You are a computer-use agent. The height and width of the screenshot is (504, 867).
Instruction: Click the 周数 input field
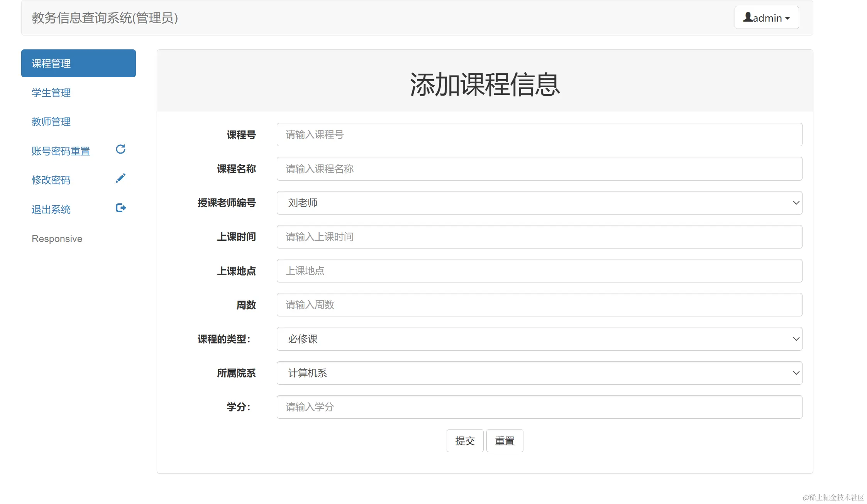tap(539, 305)
